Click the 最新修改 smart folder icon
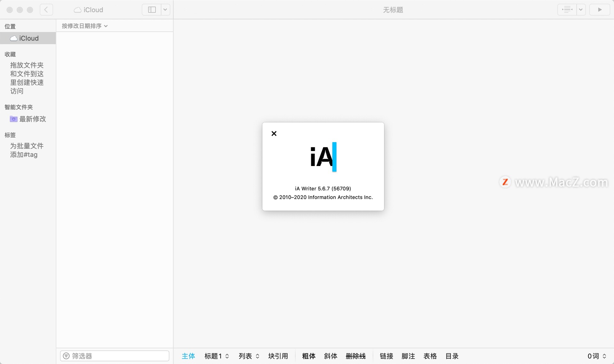Screen dimensions: 614x364 pyautogui.click(x=13, y=119)
